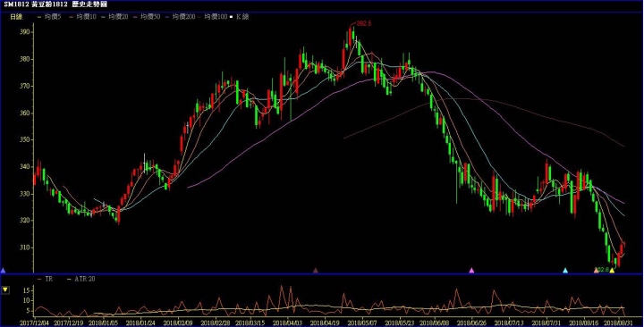Image resolution: width=644 pixels, height=327 pixels.
Task: Click the 2018/06/08 date label
Action: pyautogui.click(x=434, y=323)
